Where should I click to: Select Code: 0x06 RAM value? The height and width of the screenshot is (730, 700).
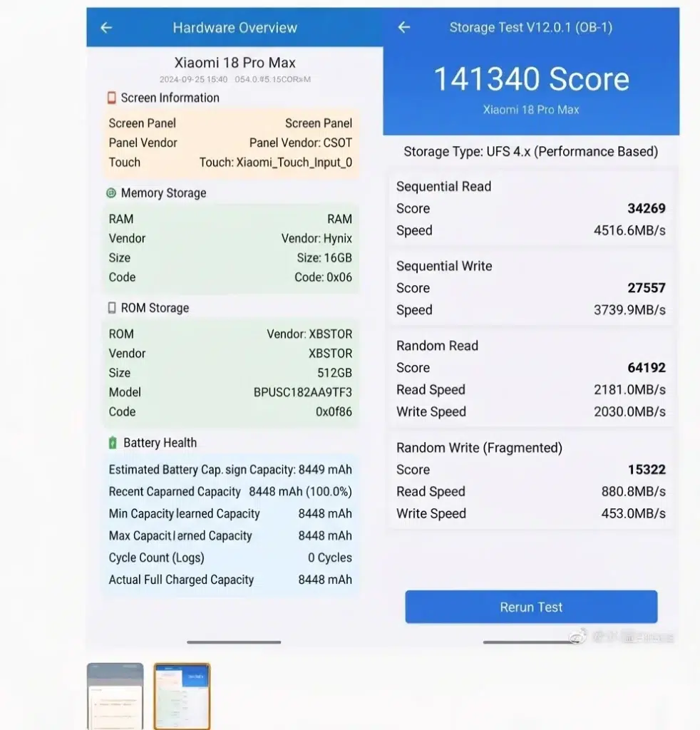[x=323, y=277]
